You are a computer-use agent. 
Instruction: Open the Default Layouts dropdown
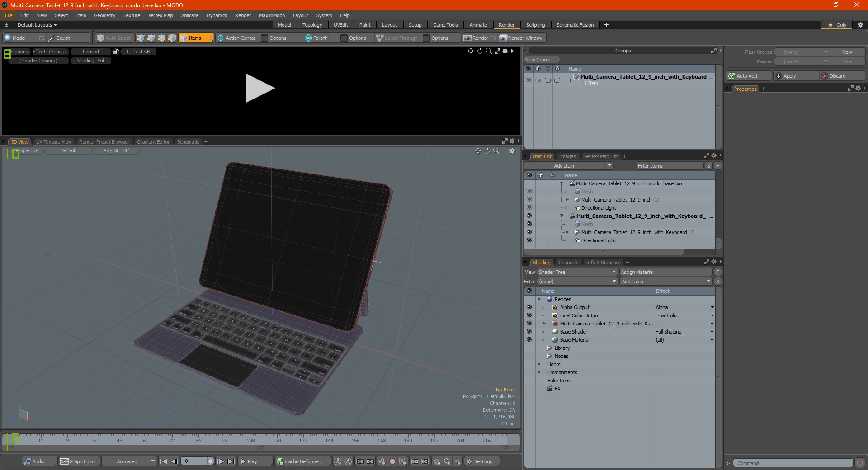click(x=37, y=25)
